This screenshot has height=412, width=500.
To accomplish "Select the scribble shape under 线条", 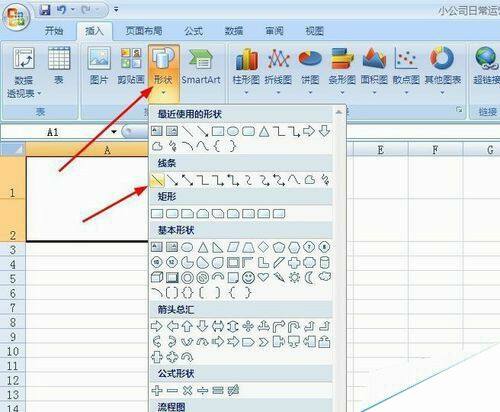I will click(x=325, y=180).
